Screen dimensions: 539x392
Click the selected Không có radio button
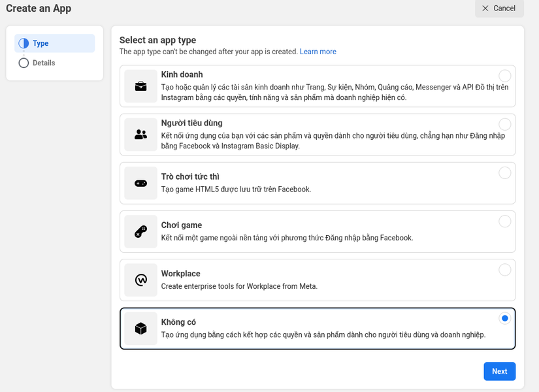click(x=504, y=318)
